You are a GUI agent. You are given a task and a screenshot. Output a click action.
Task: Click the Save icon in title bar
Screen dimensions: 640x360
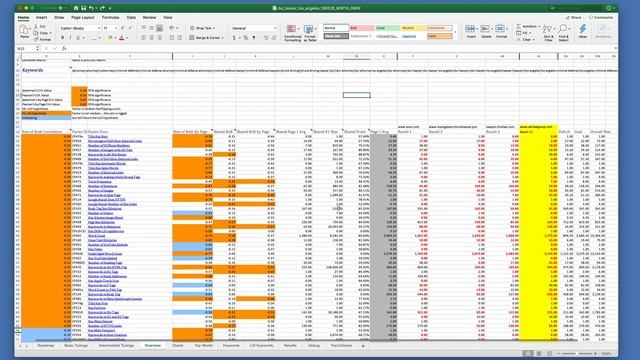click(x=84, y=8)
